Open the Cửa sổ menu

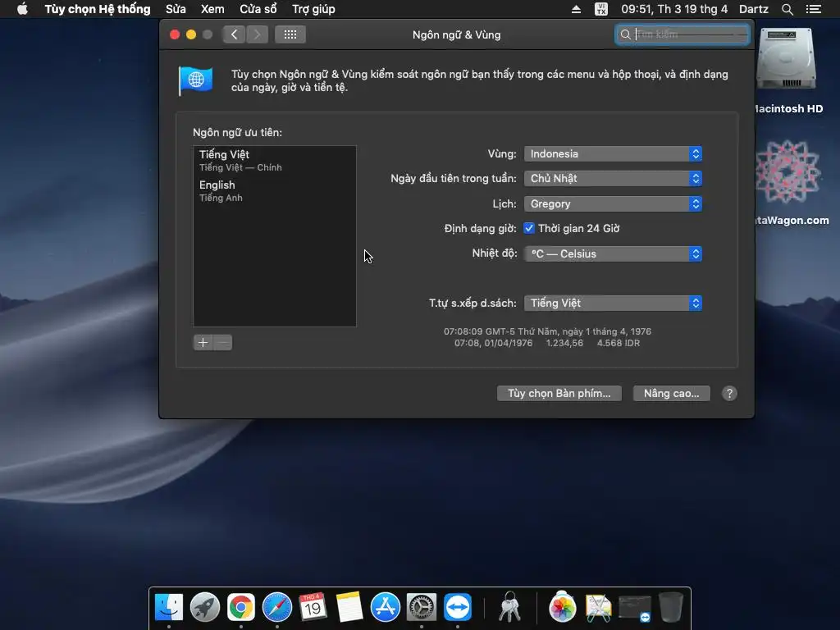[258, 9]
